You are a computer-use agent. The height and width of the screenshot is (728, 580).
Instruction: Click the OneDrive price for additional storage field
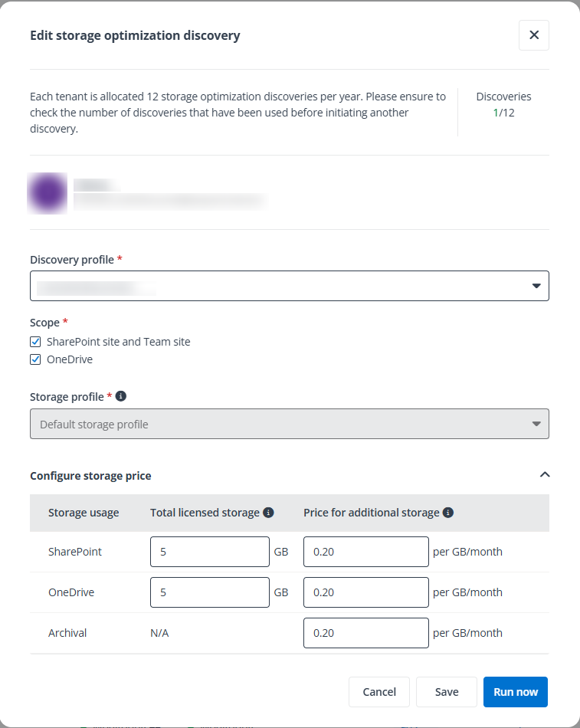click(x=365, y=592)
